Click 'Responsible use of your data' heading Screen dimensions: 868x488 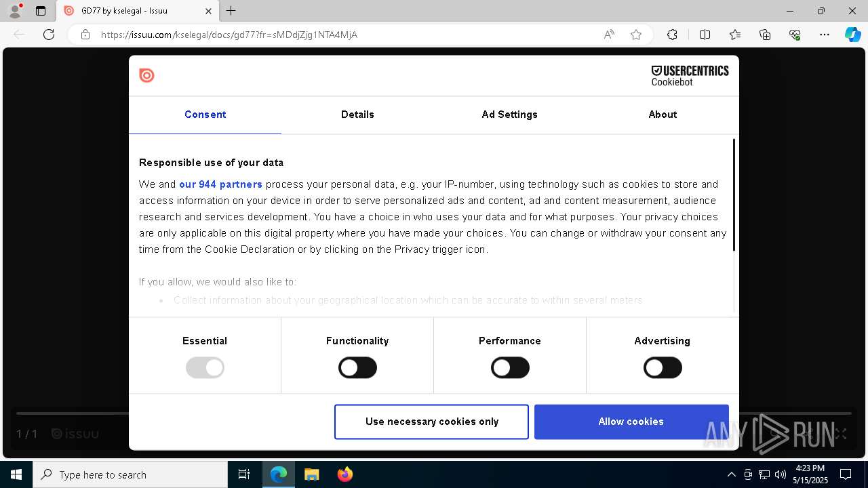coord(211,163)
